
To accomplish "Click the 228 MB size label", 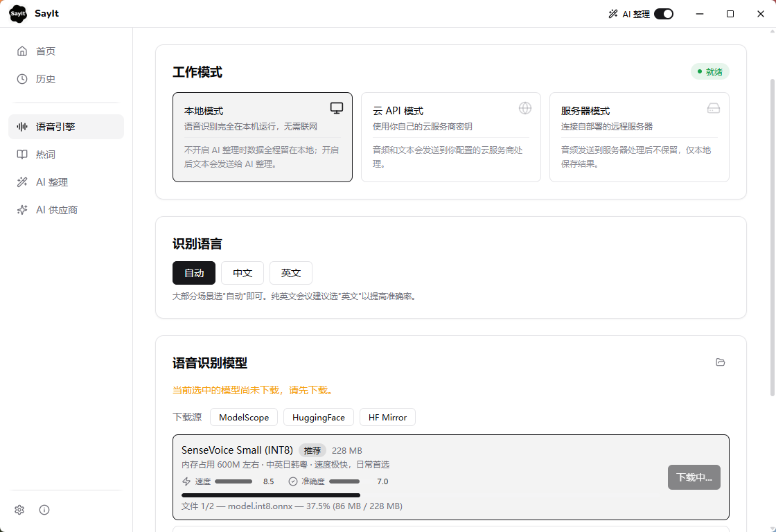I will [x=347, y=451].
